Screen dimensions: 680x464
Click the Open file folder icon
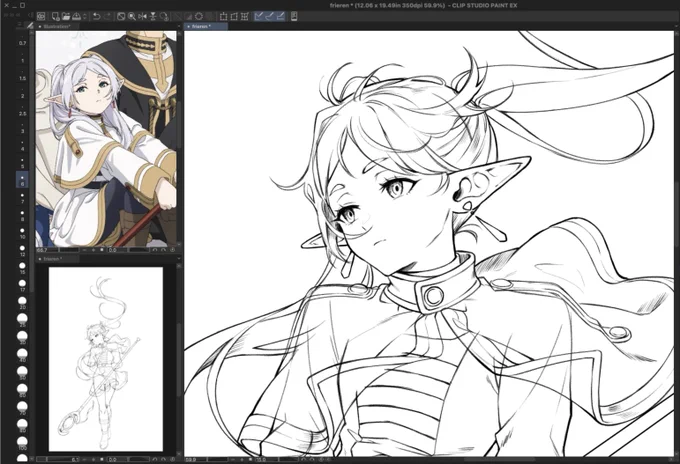66,16
